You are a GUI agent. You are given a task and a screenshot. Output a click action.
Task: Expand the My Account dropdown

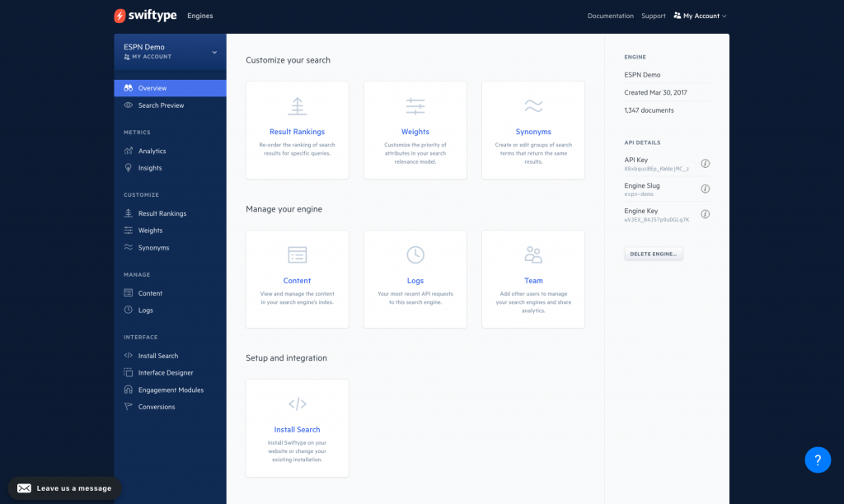pyautogui.click(x=699, y=15)
